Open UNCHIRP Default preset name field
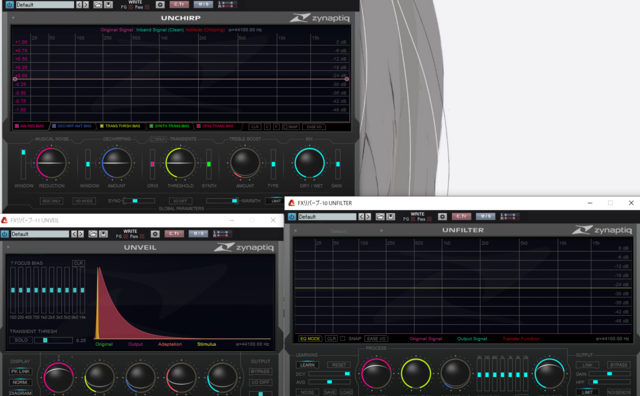 [x=45, y=4]
